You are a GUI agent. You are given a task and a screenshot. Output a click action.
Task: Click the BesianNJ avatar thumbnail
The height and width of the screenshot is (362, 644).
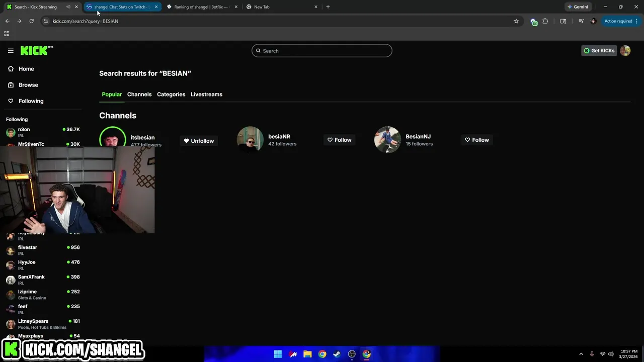pos(387,140)
